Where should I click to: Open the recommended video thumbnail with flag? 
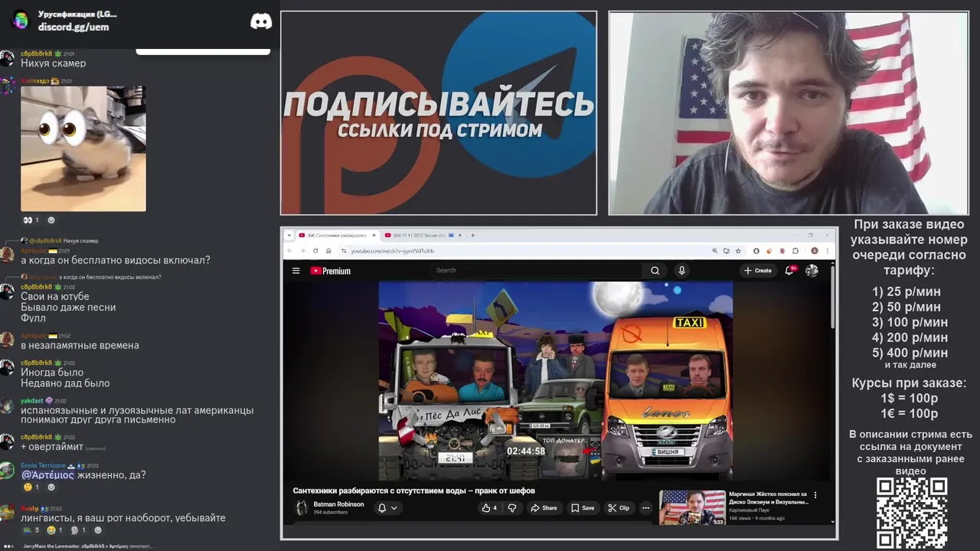[692, 507]
